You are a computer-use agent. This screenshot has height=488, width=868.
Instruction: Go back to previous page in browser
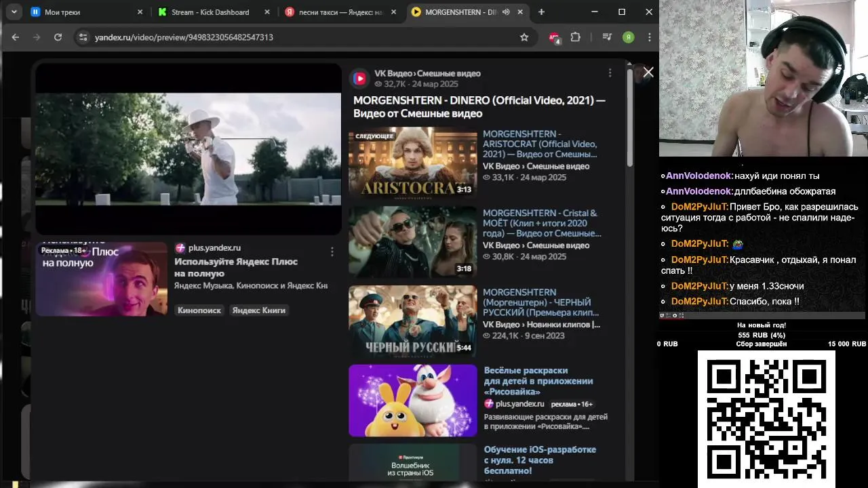[x=16, y=37]
